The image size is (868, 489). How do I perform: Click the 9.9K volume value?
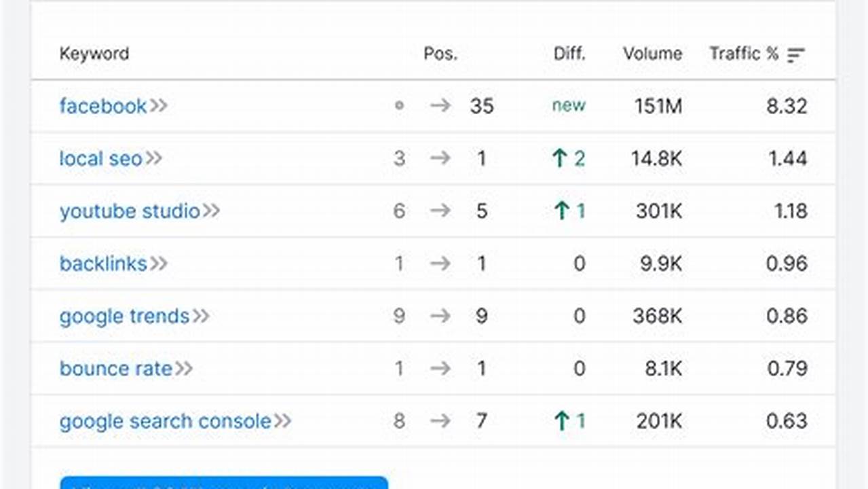(x=661, y=264)
